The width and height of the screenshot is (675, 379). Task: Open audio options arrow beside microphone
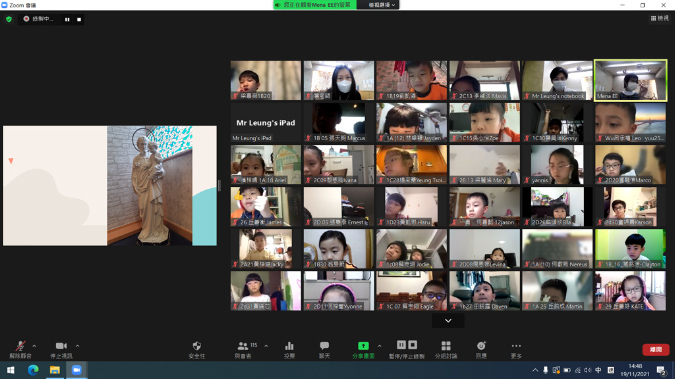[x=34, y=346]
